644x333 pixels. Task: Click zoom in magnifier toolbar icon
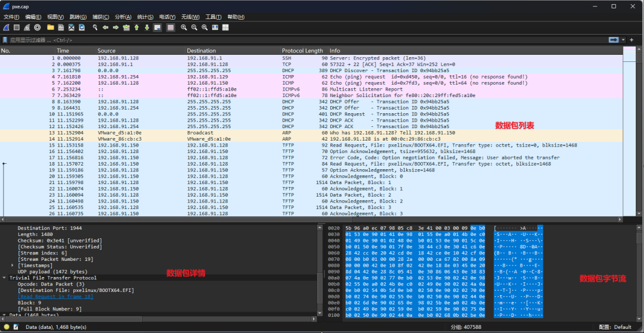click(x=184, y=27)
